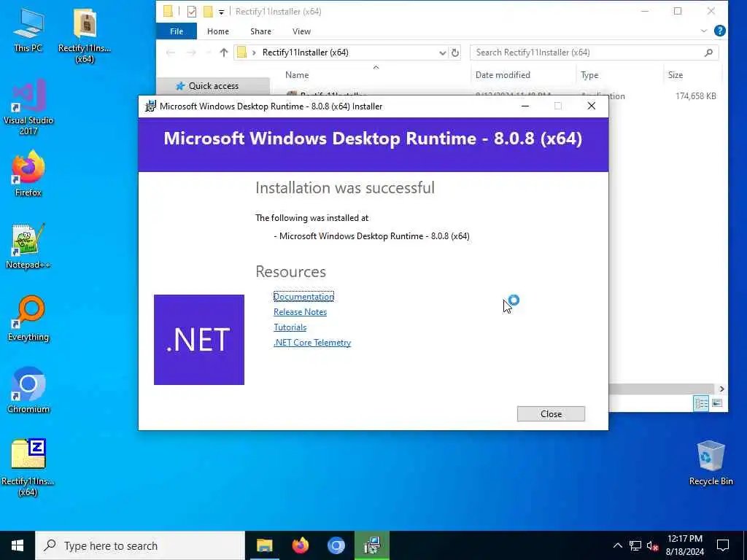The image size is (747, 560).
Task: Open the View ribbon tab in Explorer
Action: 301,31
